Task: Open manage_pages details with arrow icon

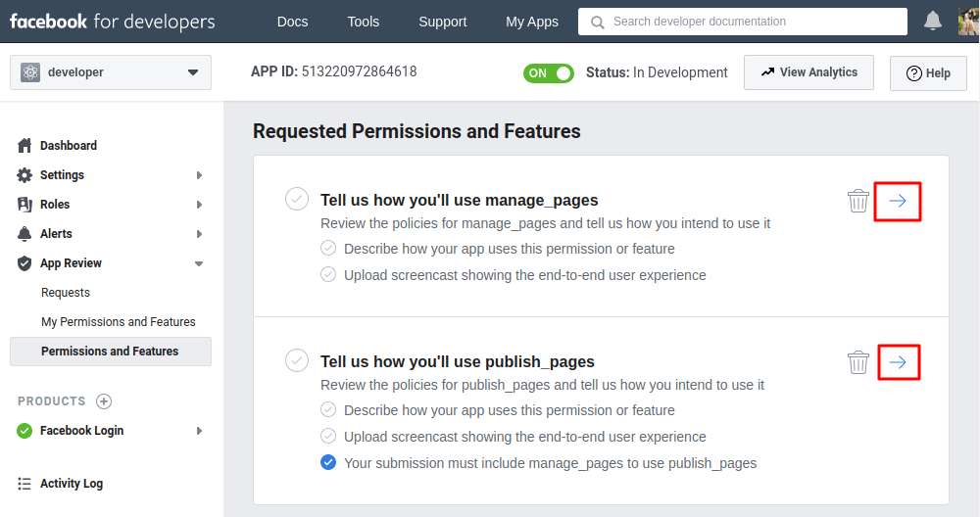Action: 898,201
